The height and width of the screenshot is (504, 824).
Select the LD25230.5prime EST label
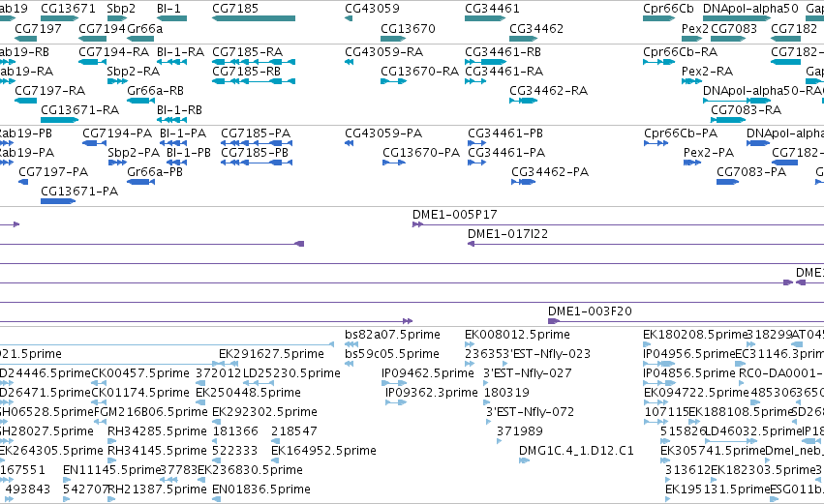291,373
